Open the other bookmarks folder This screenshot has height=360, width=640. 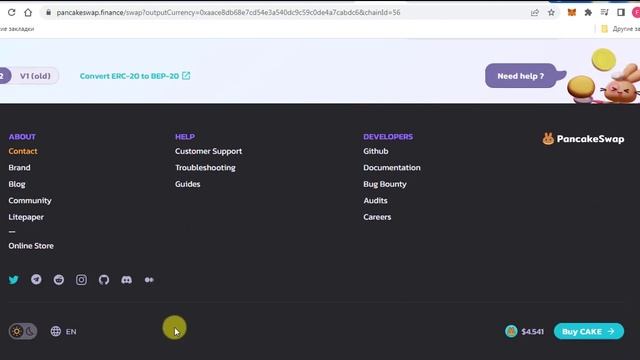point(621,29)
